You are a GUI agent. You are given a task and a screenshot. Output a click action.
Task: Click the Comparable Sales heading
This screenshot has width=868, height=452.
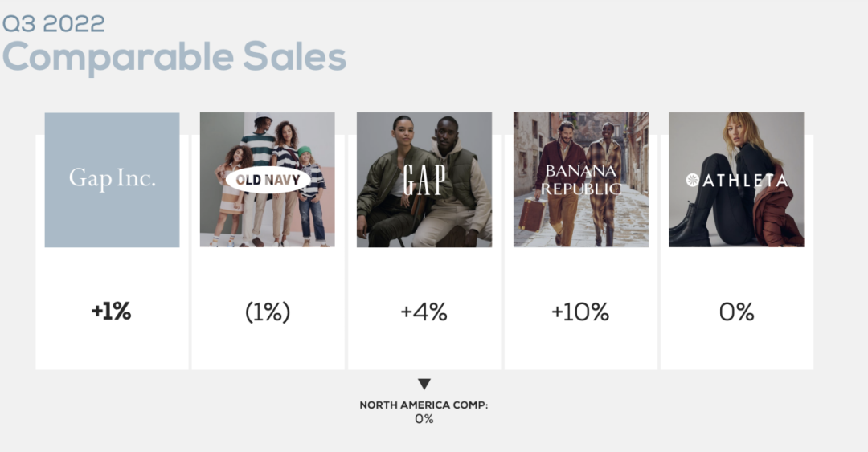(x=174, y=57)
